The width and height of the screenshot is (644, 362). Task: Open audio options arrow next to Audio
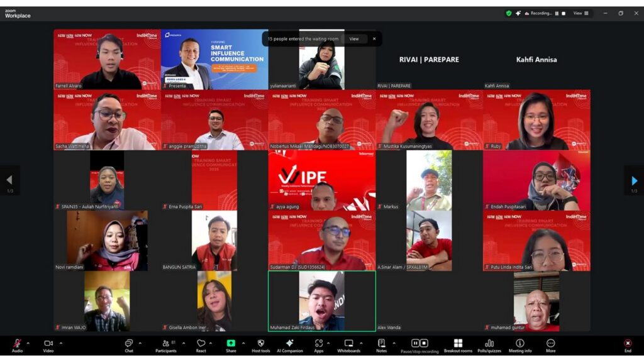tap(28, 343)
